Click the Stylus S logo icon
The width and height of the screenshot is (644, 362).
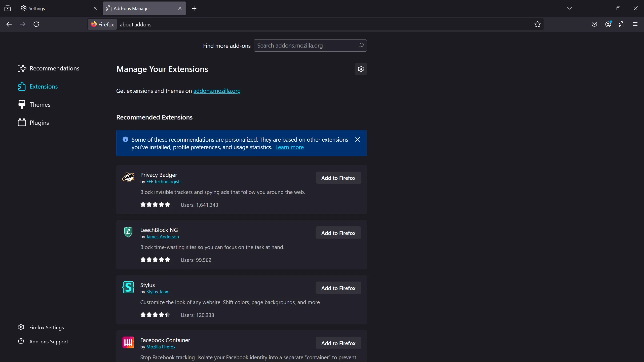(x=128, y=287)
